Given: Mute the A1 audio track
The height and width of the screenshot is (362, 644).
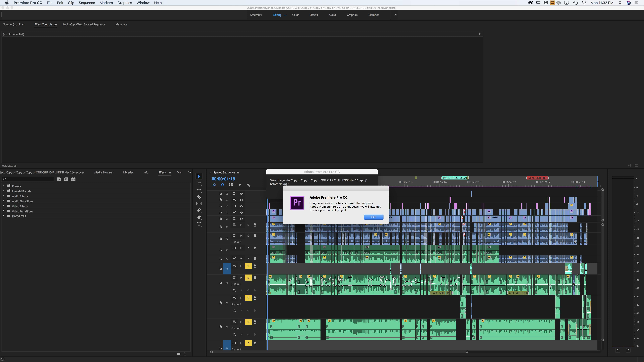Looking at the screenshot, I should click(241, 225).
